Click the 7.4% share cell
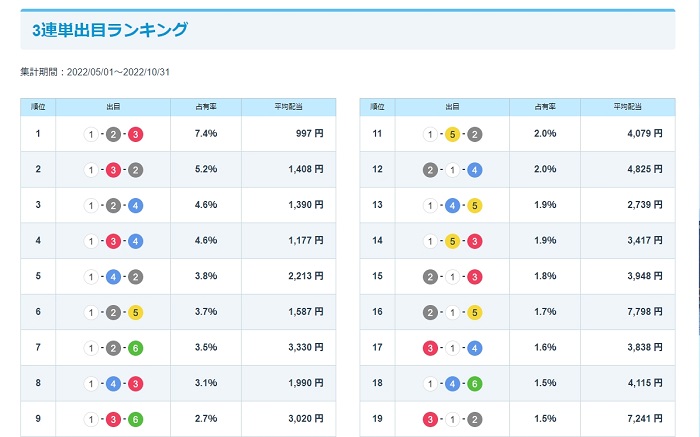The width and height of the screenshot is (700, 437). click(x=208, y=133)
